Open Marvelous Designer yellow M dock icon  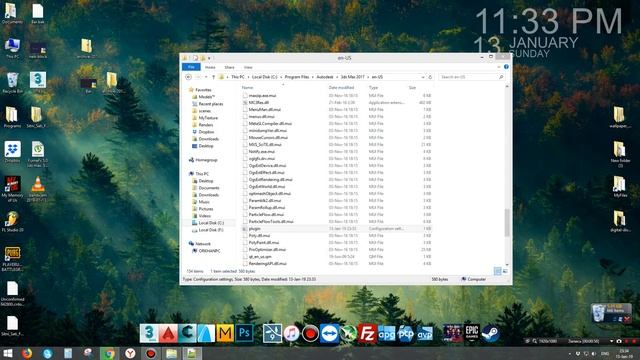pos(225,333)
